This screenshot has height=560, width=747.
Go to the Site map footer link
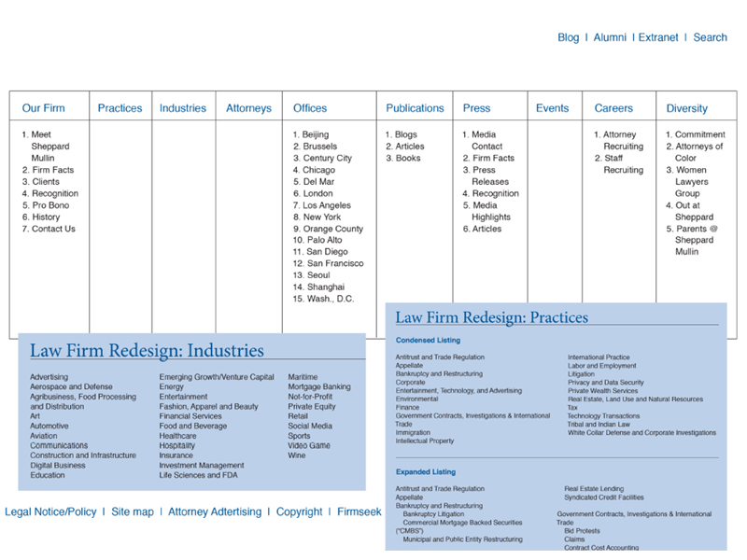click(133, 511)
